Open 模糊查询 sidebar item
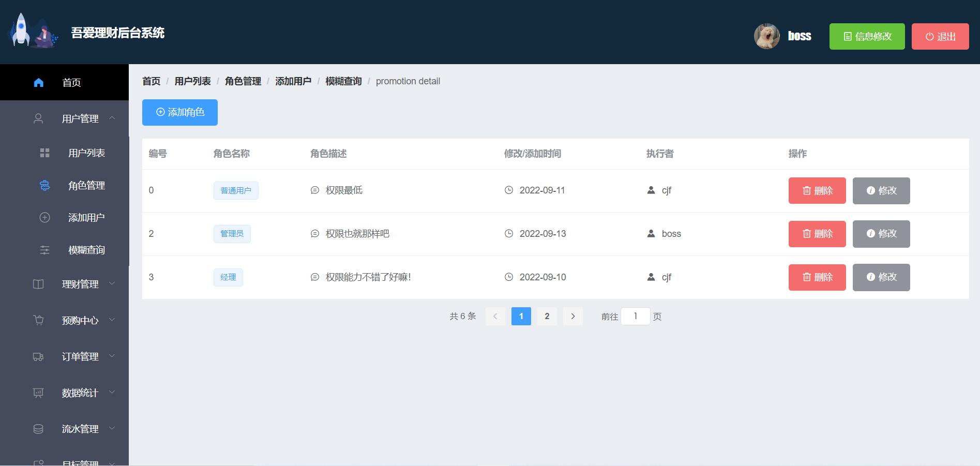Screen dimensions: 980x466 tap(64, 250)
